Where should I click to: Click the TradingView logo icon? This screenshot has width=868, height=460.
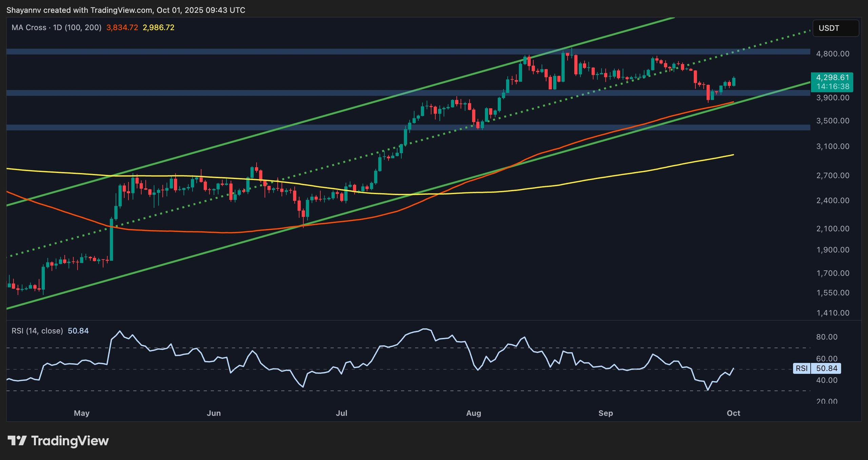tap(17, 441)
